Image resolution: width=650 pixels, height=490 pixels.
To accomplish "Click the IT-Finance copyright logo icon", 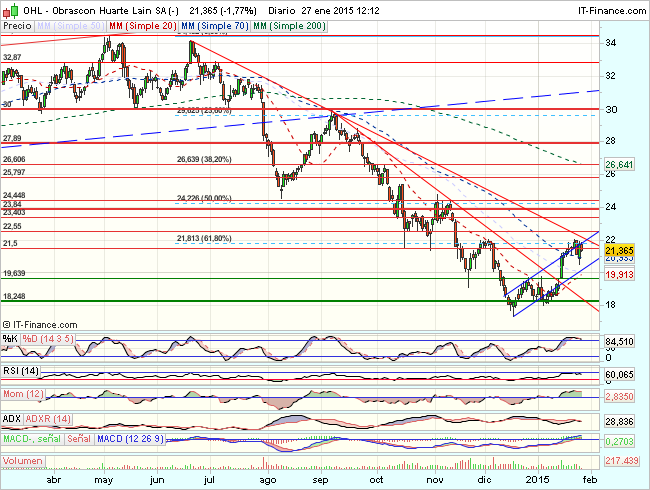I will pyautogui.click(x=9, y=324).
